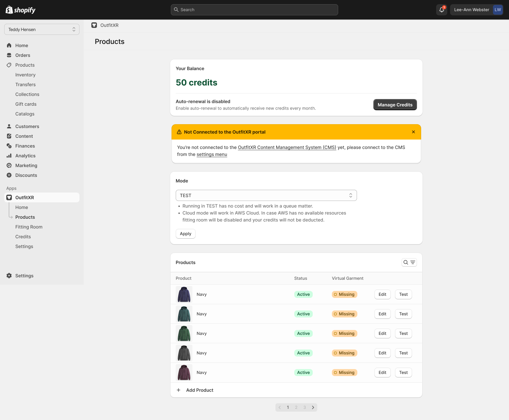Click the green hoodie thumbnail
Viewport: 509px width, 420px height.
[x=184, y=333]
